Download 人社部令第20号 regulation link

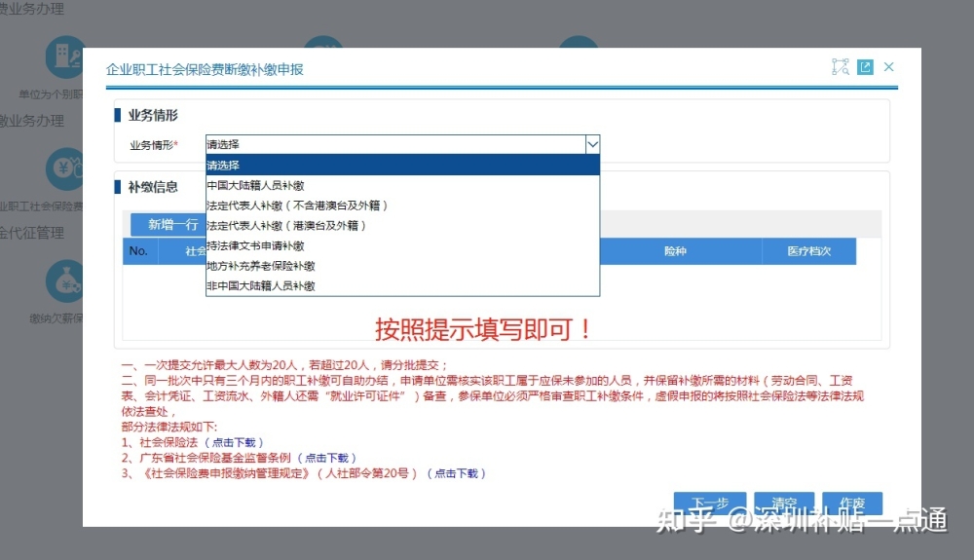click(x=457, y=473)
